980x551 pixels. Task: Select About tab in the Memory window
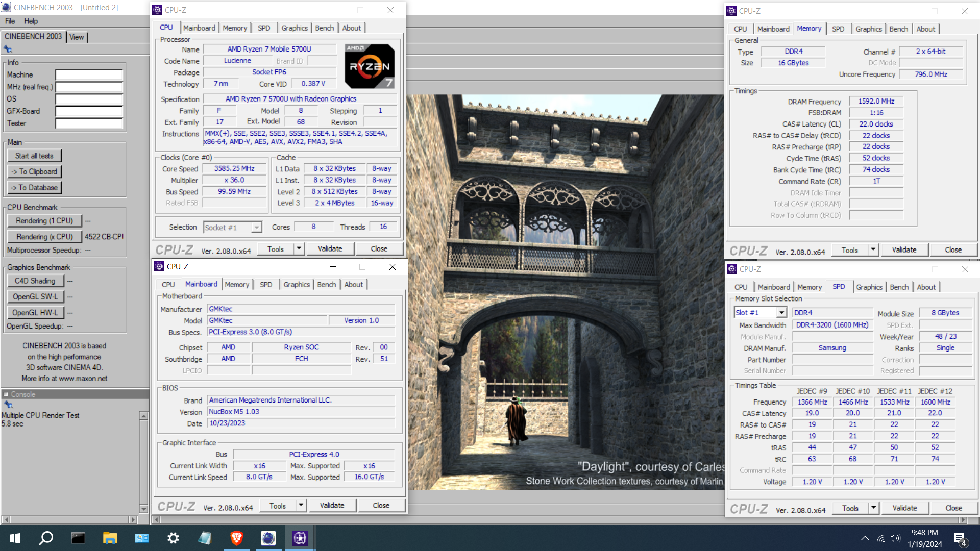click(925, 29)
